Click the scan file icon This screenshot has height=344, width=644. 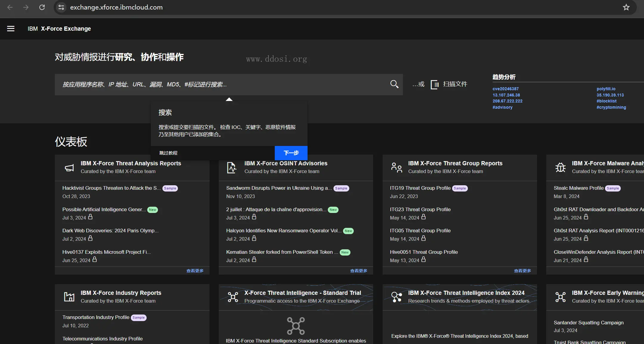tap(434, 85)
